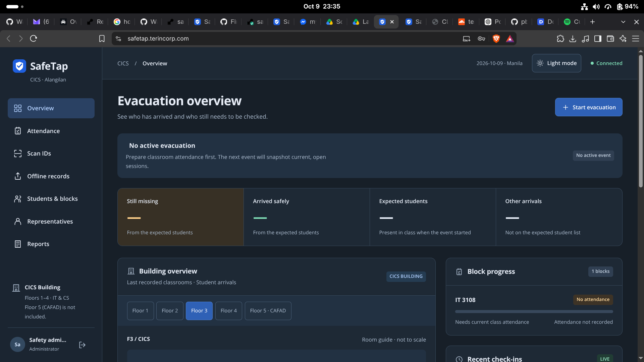Click the address bar URL
The image size is (644, 362).
(158, 39)
